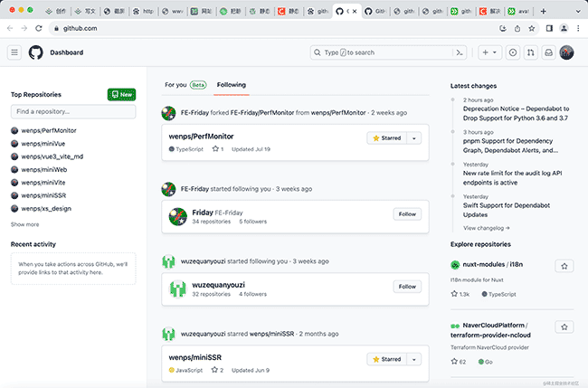Open wenps/xs_design repository link

point(46,208)
